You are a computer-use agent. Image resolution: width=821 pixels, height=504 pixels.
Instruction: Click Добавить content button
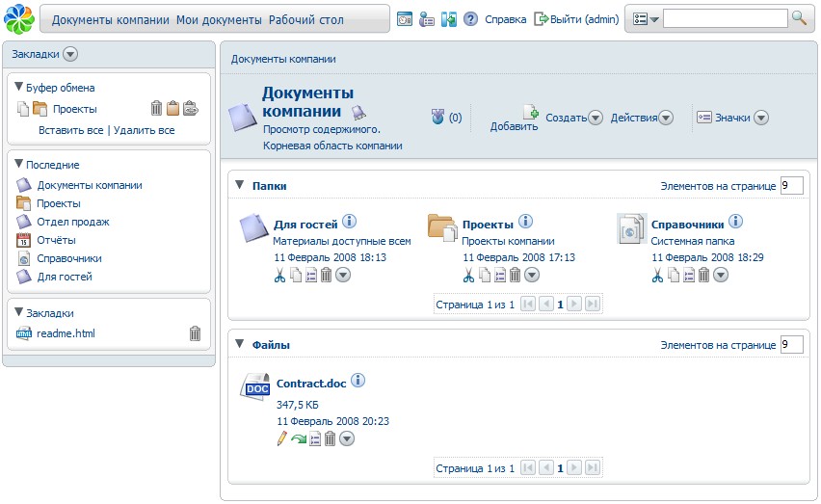point(515,118)
